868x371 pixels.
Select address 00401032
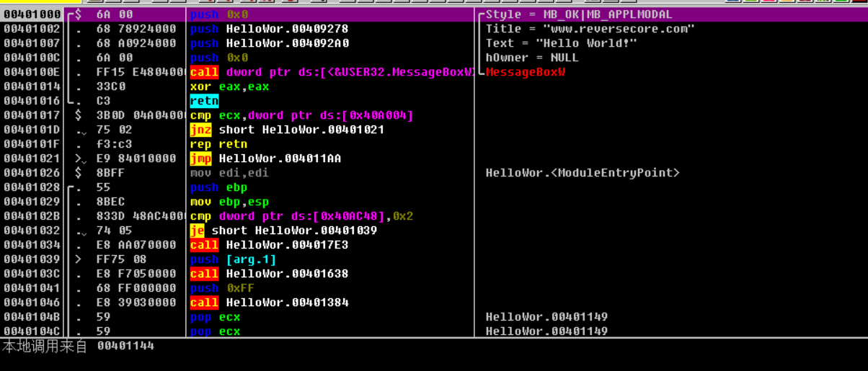pos(32,231)
